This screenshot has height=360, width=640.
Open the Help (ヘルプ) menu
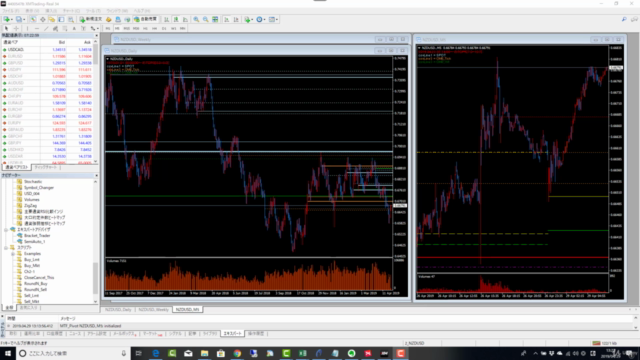[x=142, y=11]
